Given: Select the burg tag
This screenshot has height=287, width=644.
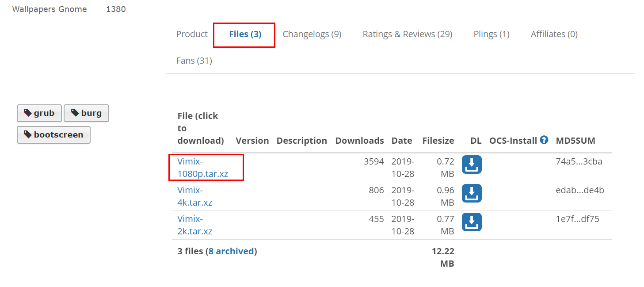Looking at the screenshot, I should coord(86,113).
